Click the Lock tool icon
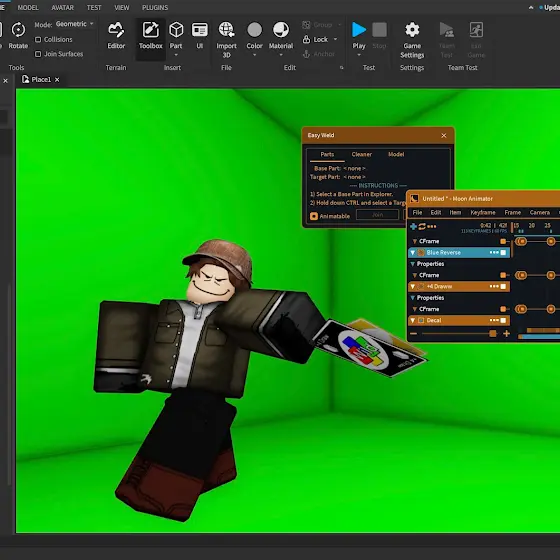 click(306, 39)
